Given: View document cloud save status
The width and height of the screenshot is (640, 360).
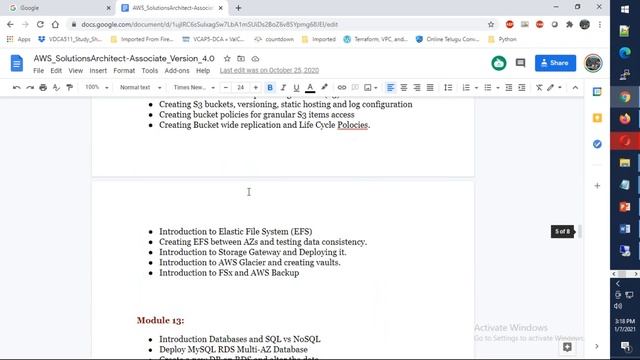Looking at the screenshot, I should click(x=255, y=59).
